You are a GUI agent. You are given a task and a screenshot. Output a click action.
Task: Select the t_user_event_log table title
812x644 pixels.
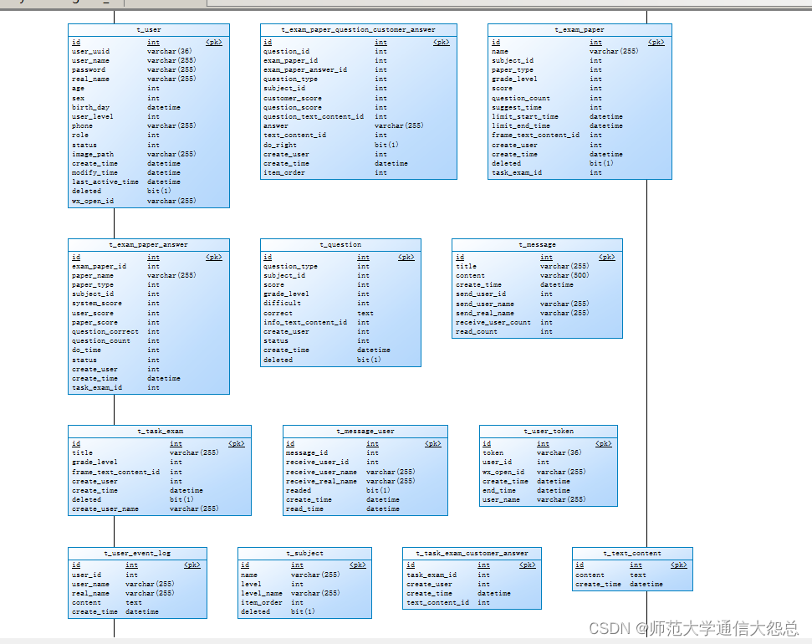click(x=137, y=554)
